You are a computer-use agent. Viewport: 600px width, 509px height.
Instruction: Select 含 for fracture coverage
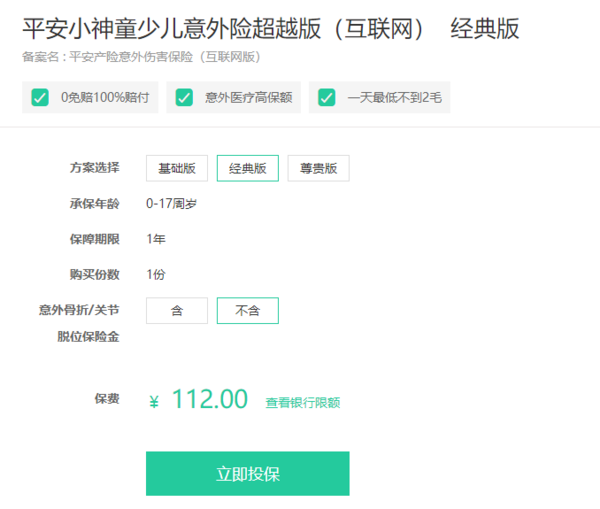pos(177,310)
